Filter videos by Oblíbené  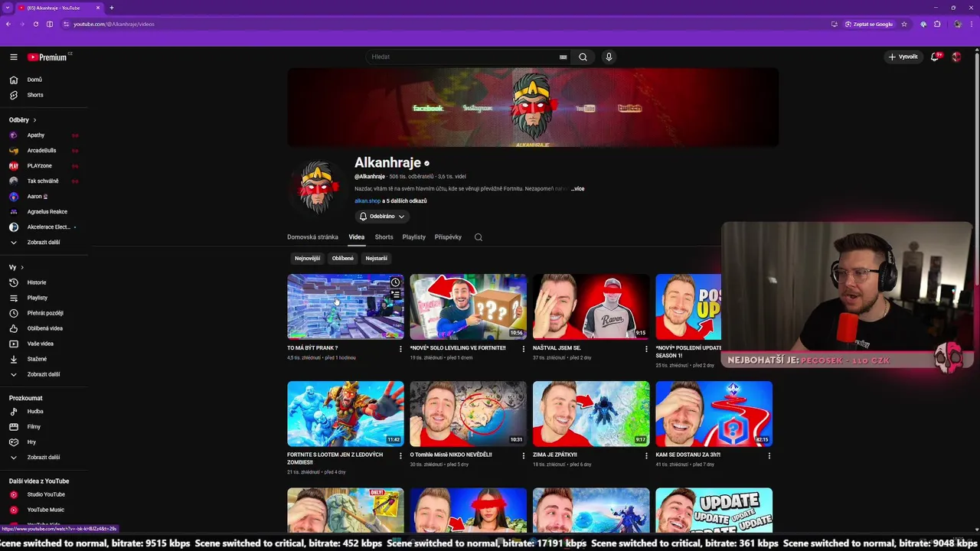click(343, 258)
